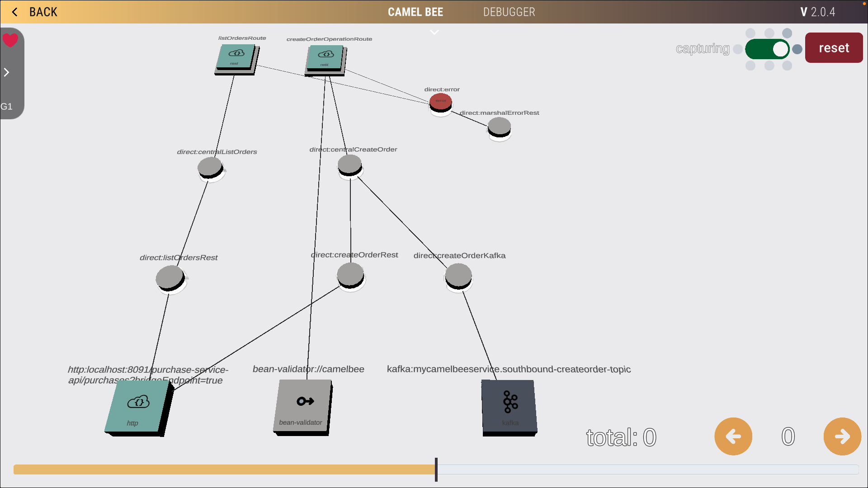Click the red heart icon
Screen dimensions: 868x488
coord(10,40)
